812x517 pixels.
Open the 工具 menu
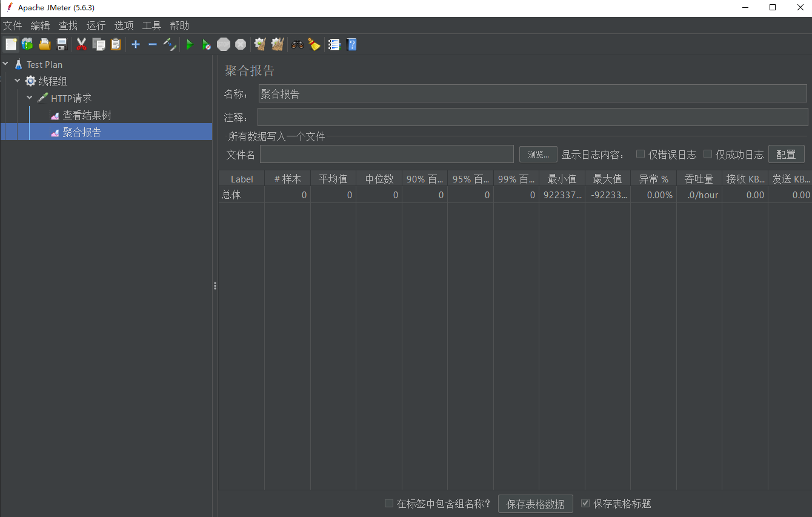[151, 25]
